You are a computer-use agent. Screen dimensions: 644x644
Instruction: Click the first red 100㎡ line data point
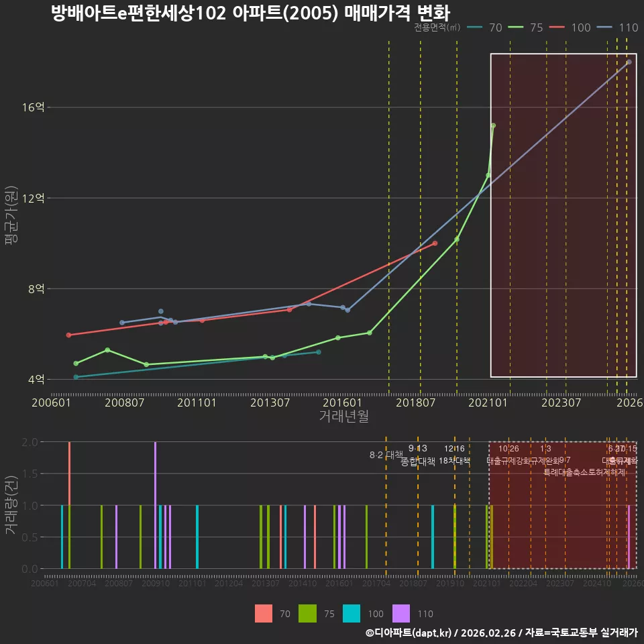click(x=68, y=335)
